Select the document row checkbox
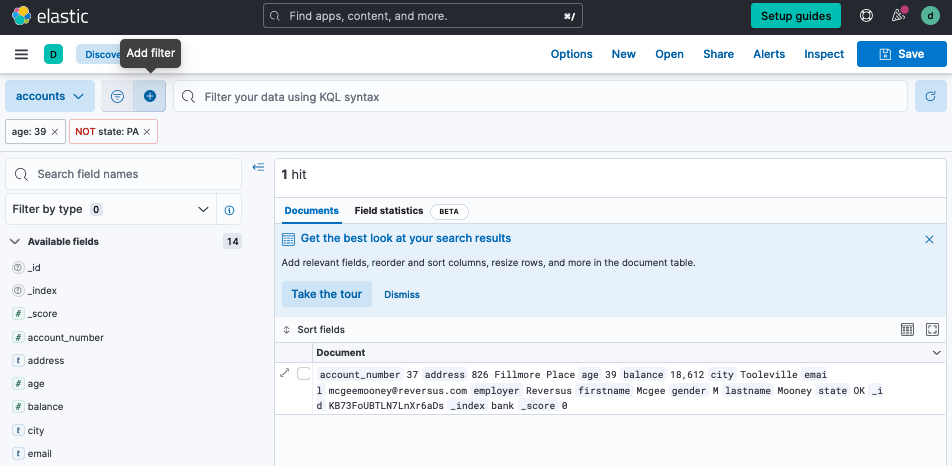The width and height of the screenshot is (952, 466). (304, 374)
